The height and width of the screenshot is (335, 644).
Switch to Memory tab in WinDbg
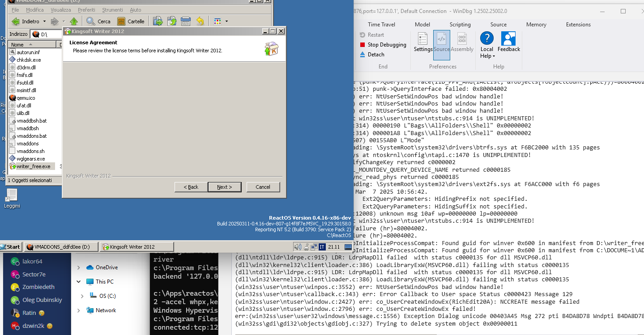coord(536,25)
